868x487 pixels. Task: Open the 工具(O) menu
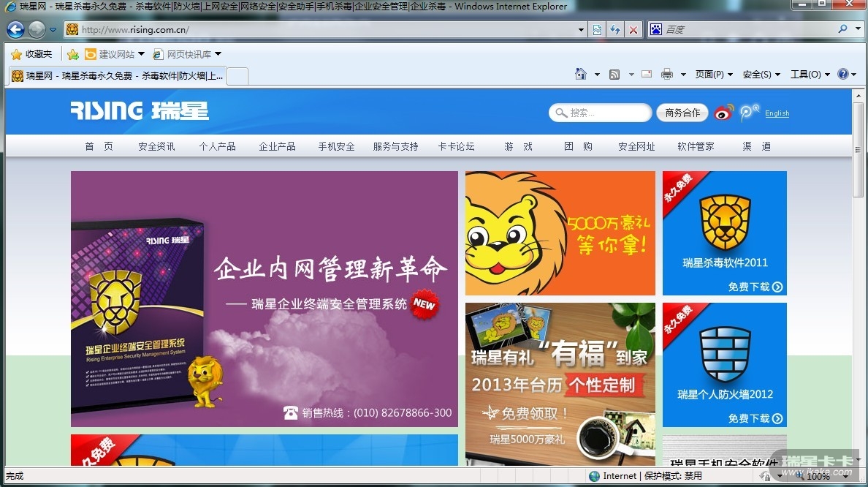(810, 75)
